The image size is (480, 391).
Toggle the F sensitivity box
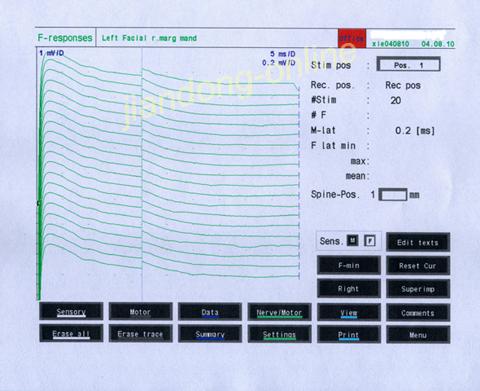(x=370, y=240)
